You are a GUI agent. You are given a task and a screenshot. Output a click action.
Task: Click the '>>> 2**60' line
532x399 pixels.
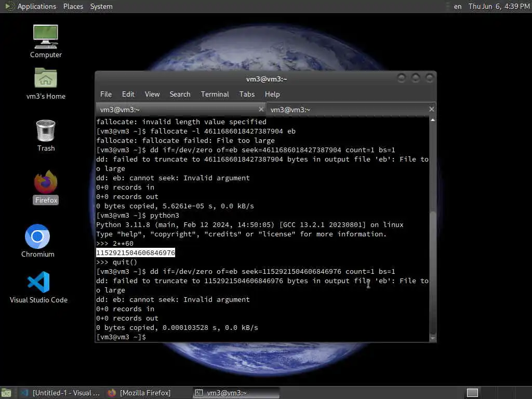(115, 244)
